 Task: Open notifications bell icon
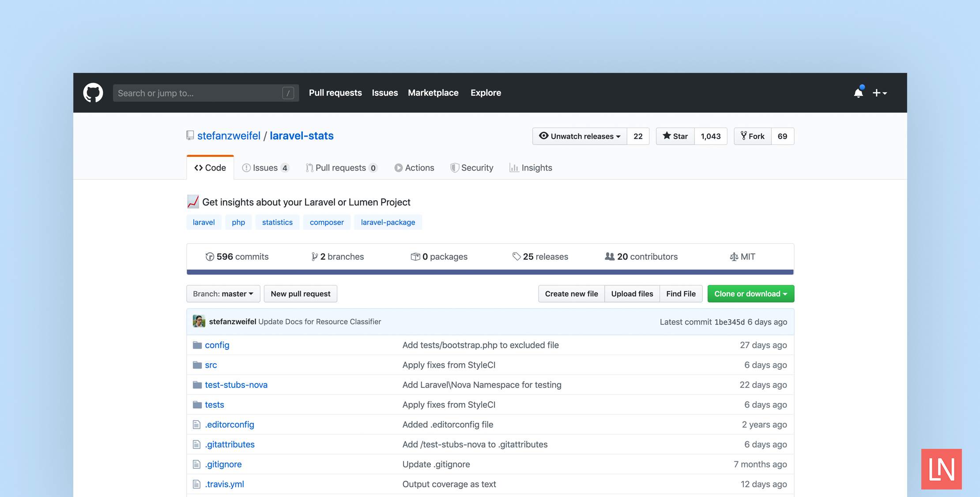[858, 93]
